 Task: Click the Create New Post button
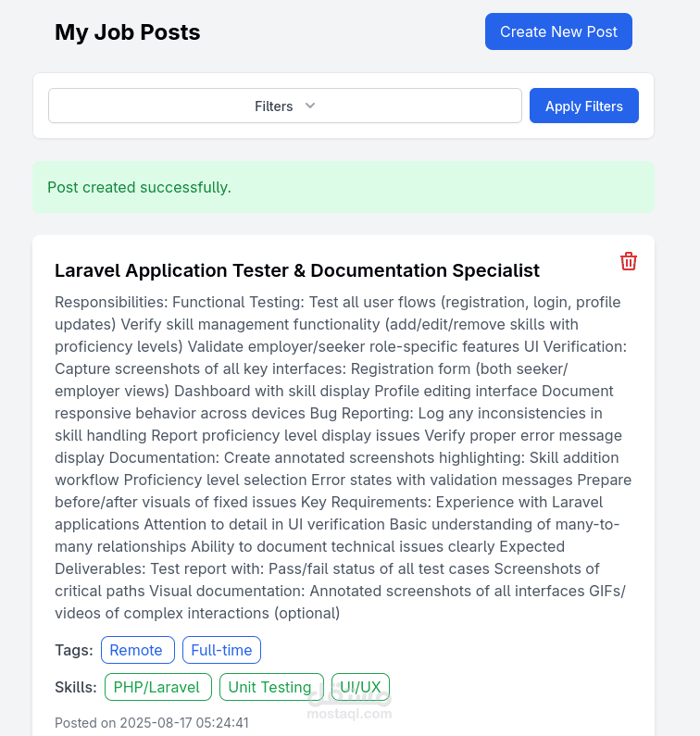pyautogui.click(x=558, y=31)
